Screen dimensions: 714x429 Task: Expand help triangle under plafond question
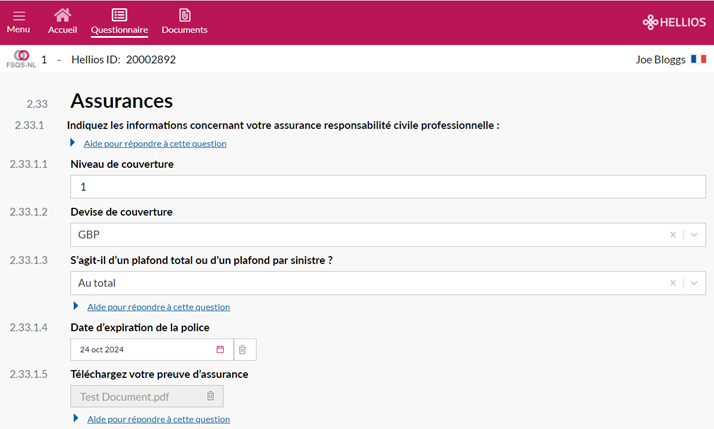76,306
